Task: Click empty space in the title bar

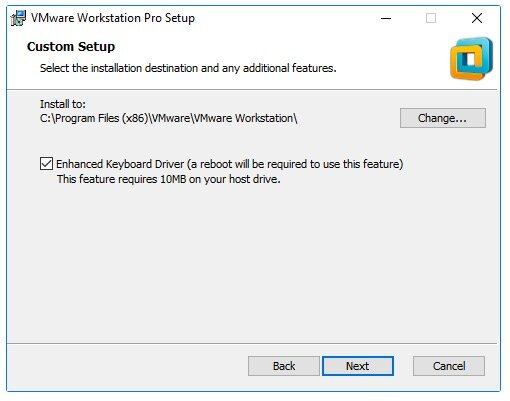Action: click(x=283, y=18)
